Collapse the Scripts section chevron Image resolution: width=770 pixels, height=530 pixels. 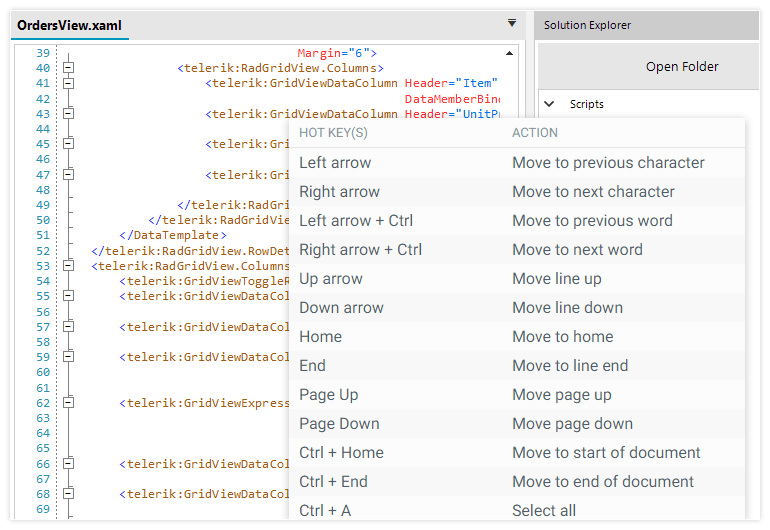tap(550, 104)
